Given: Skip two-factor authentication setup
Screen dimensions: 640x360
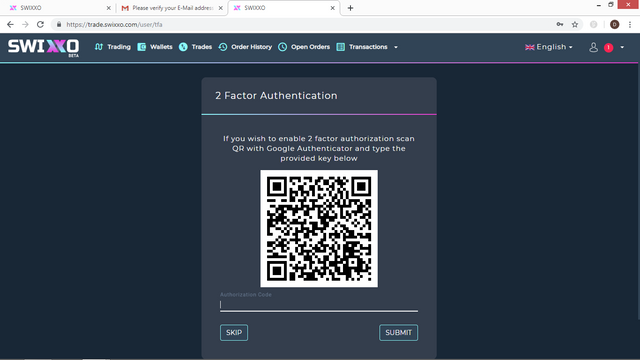Looking at the screenshot, I should coord(234,333).
